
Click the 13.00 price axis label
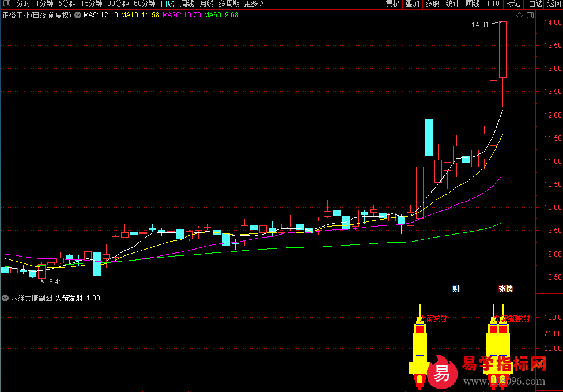553,69
